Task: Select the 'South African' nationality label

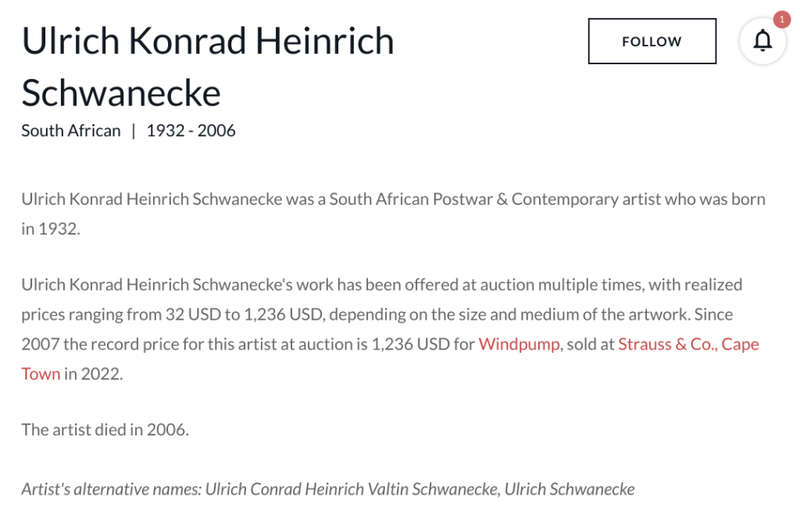Action: click(71, 131)
